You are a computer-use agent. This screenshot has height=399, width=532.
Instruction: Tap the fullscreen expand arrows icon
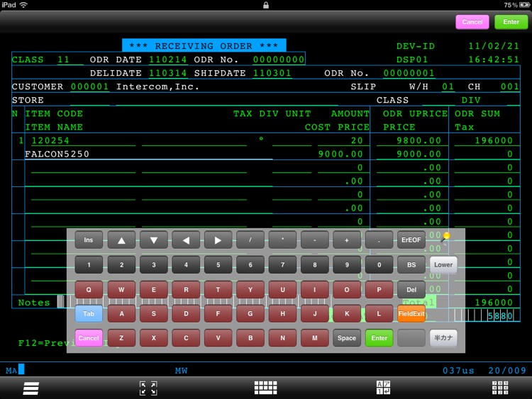click(148, 388)
